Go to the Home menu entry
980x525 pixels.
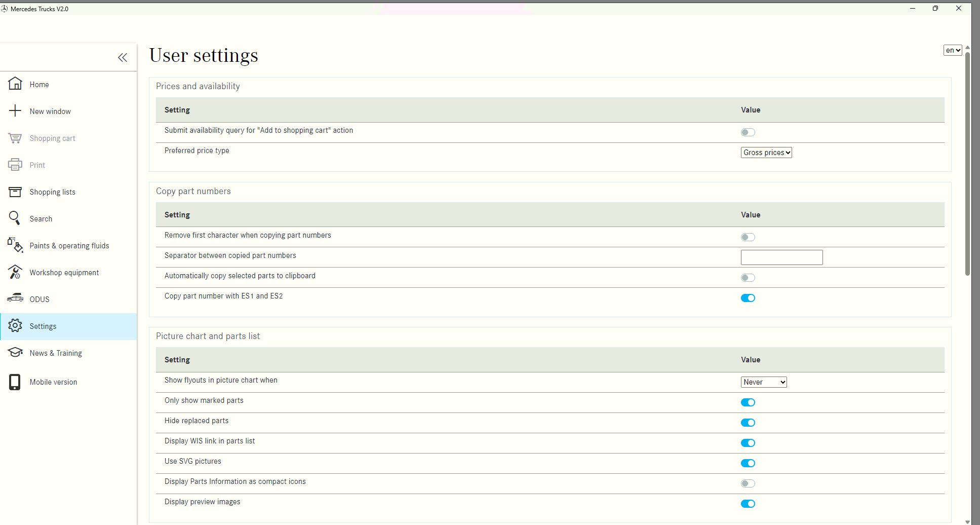(39, 84)
